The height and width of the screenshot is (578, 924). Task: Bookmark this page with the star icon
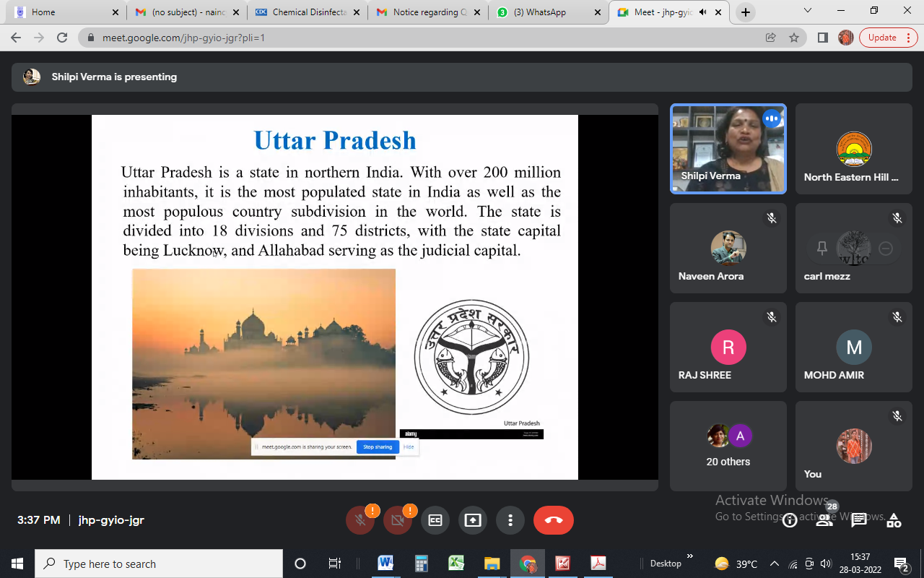tap(794, 38)
